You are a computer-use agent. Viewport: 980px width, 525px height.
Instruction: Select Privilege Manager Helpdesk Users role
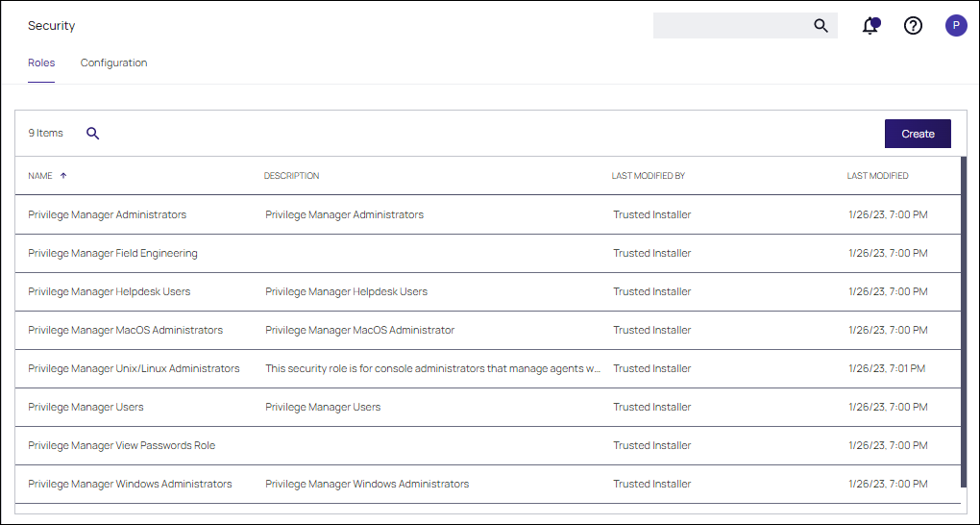(x=109, y=291)
